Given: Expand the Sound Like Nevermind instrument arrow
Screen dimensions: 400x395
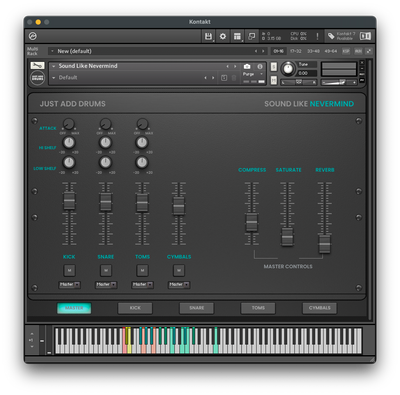Looking at the screenshot, I should [54, 66].
